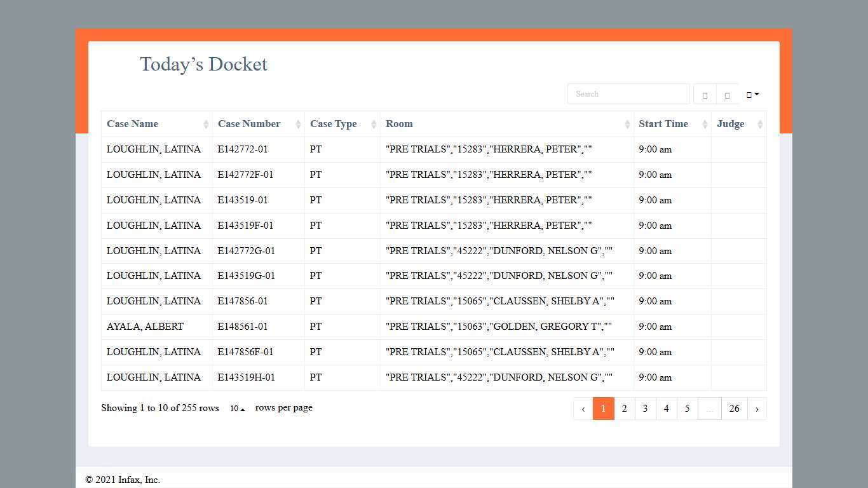The height and width of the screenshot is (488, 868).
Task: Click inside the Search input field
Action: click(628, 94)
